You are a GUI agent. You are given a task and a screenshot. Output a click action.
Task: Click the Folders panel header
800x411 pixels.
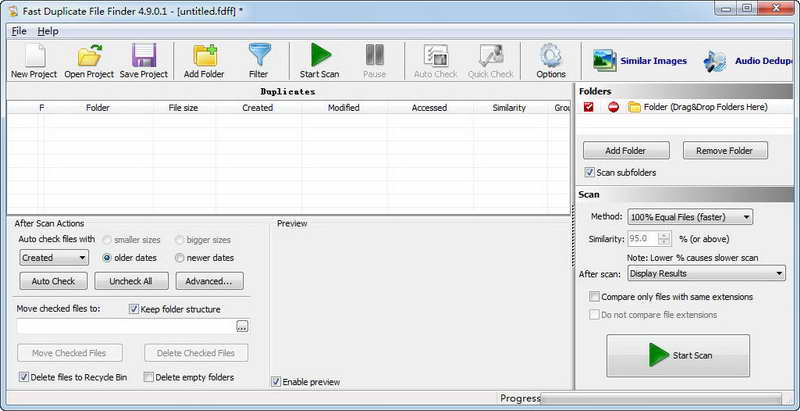click(685, 91)
